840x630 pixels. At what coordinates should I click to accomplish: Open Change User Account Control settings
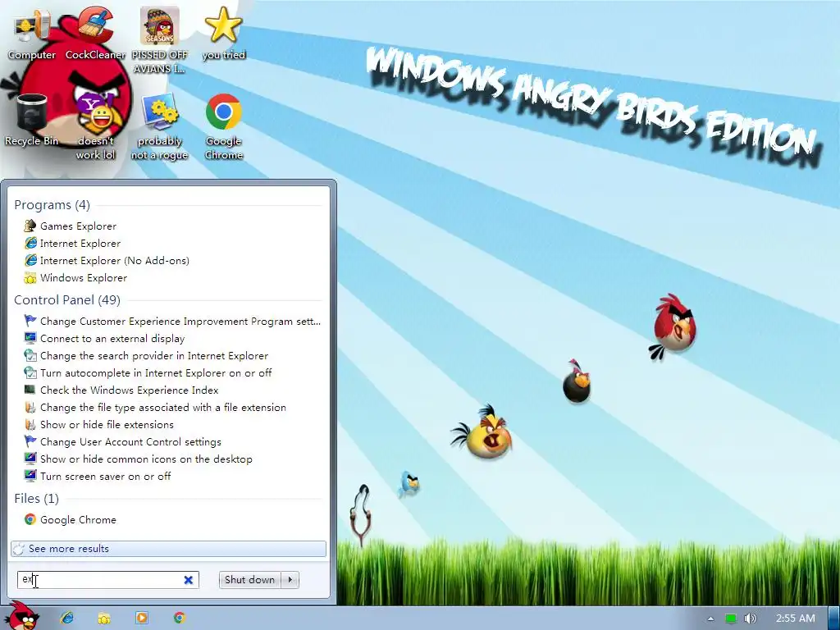(x=123, y=442)
